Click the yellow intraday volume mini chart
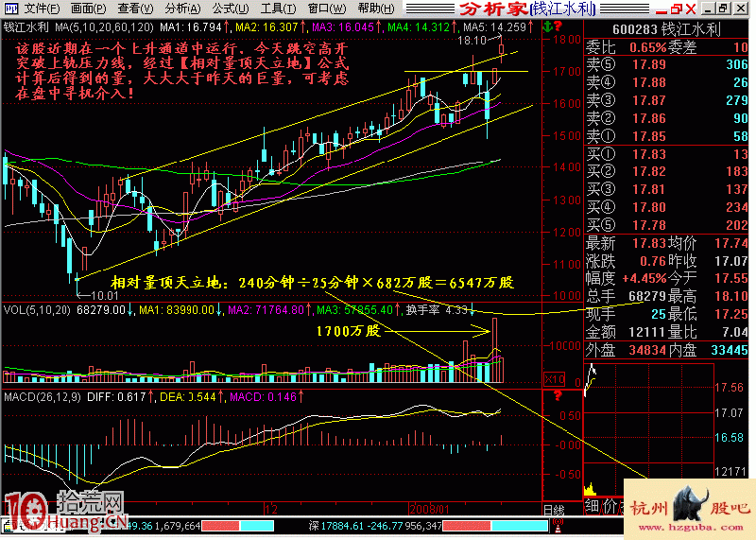This screenshot has width=756, height=540. click(590, 489)
